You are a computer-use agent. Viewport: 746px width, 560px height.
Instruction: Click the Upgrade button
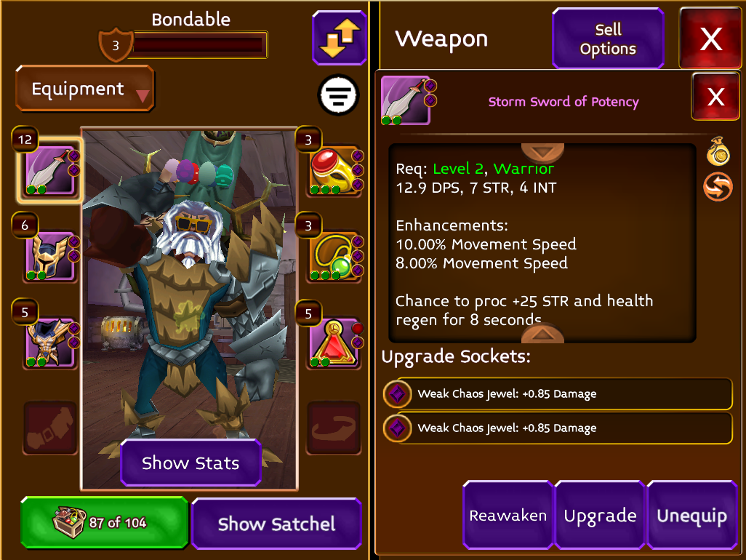click(600, 516)
